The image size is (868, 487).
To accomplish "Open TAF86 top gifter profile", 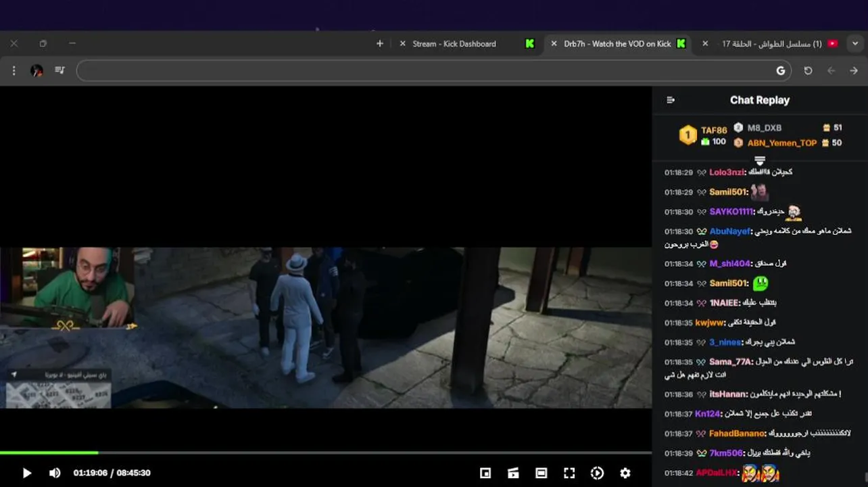I will tap(714, 130).
